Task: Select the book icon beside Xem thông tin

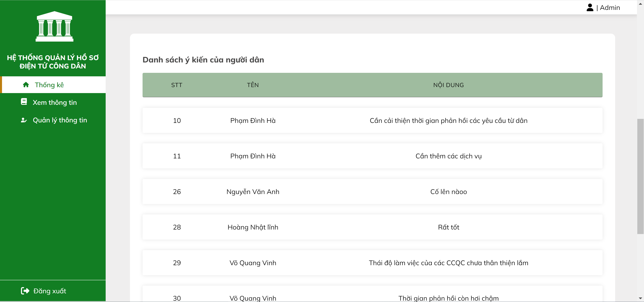Action: pyautogui.click(x=24, y=102)
